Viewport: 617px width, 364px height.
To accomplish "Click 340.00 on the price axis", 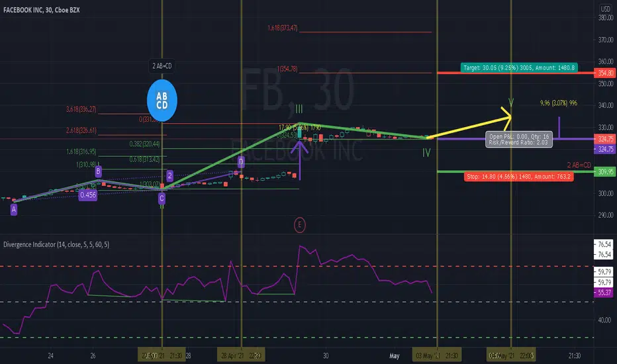I will pos(605,105).
